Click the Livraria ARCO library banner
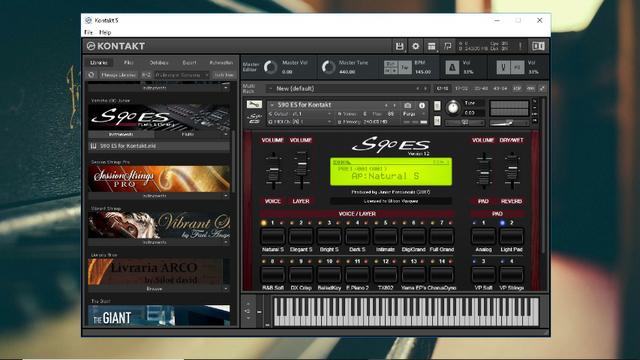The width and height of the screenshot is (640, 360). (x=159, y=271)
